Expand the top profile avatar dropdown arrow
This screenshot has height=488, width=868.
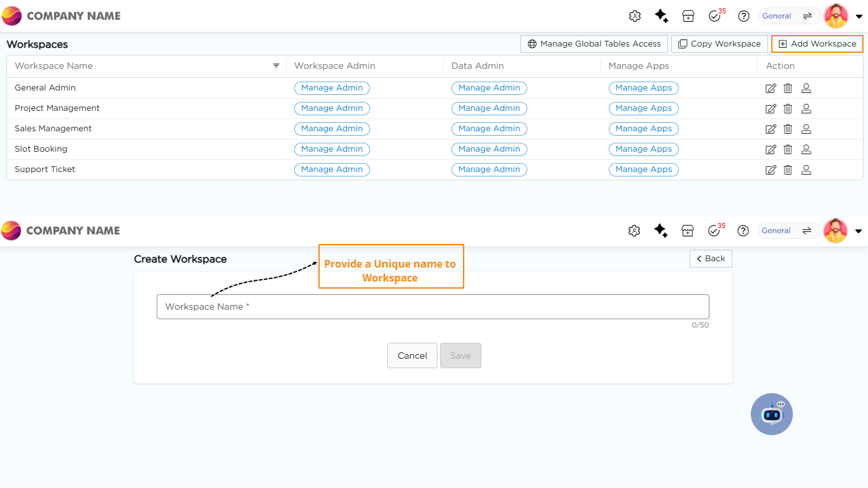(x=858, y=17)
